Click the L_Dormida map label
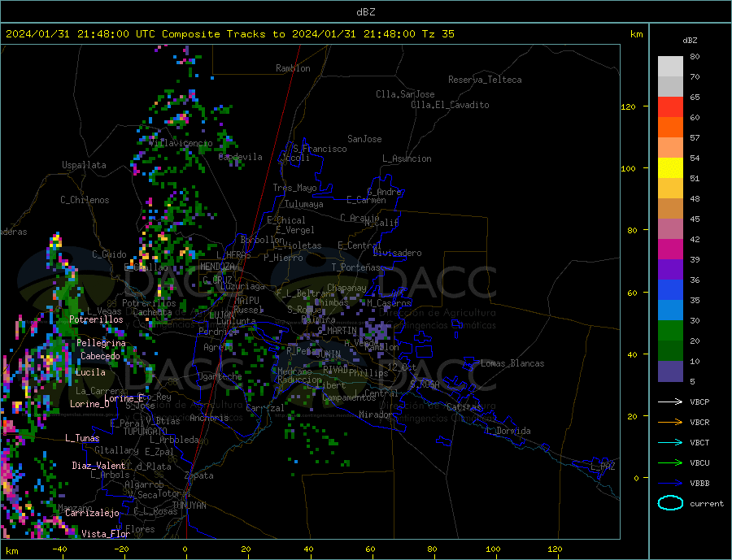 point(509,431)
